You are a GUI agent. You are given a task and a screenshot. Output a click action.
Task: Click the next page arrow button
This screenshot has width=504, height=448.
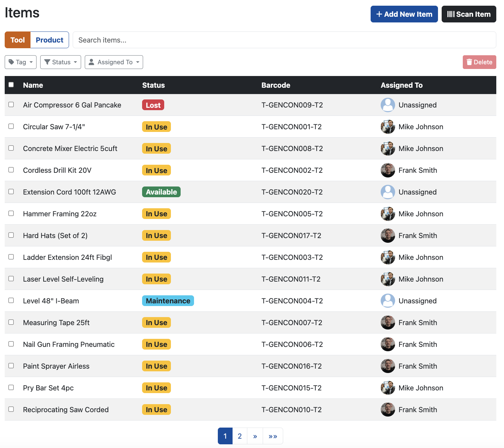point(255,436)
